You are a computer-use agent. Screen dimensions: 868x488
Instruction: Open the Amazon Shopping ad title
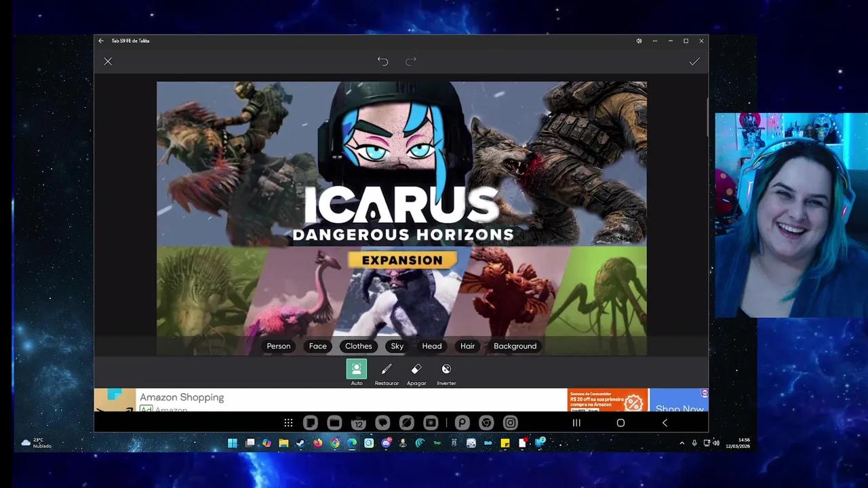click(182, 397)
